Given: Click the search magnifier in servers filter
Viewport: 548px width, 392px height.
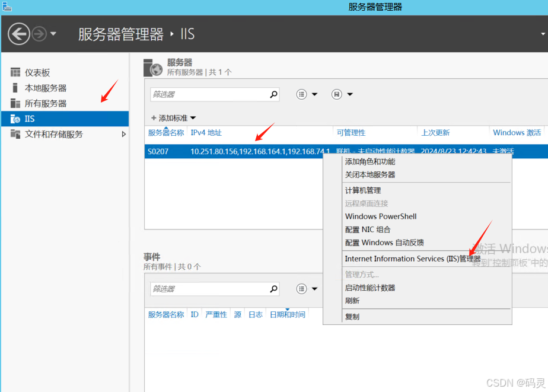Looking at the screenshot, I should (x=273, y=94).
